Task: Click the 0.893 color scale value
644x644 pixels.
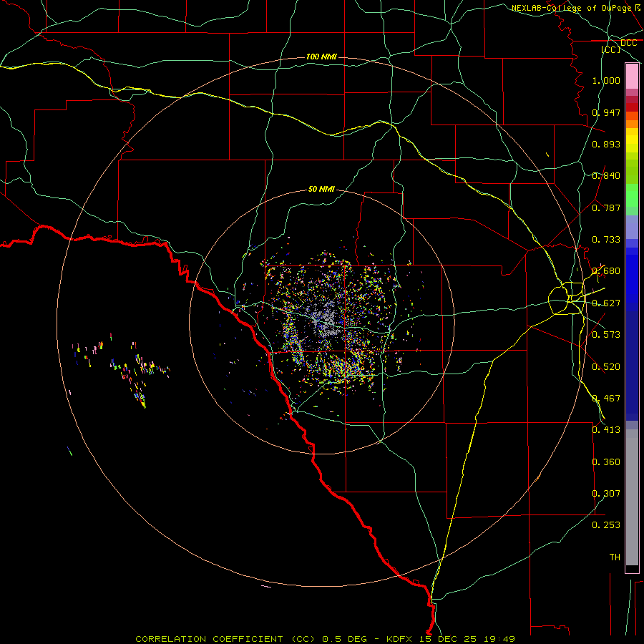Action: 606,144
